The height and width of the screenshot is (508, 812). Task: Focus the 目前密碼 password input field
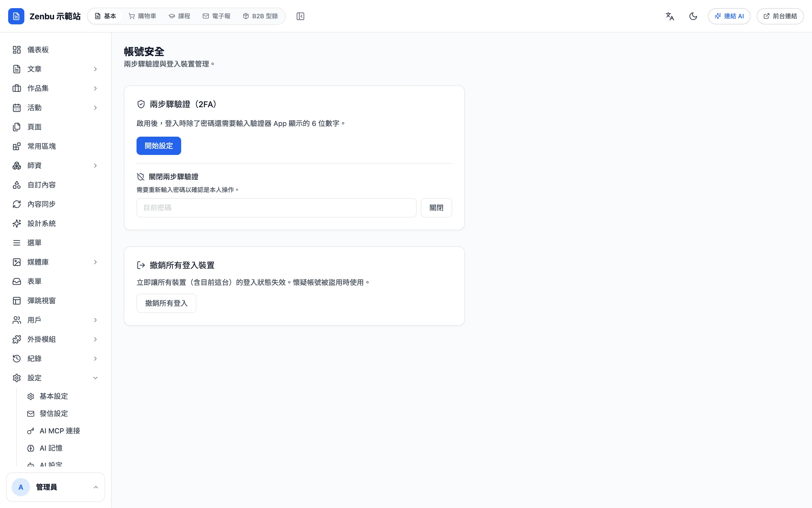(x=277, y=208)
